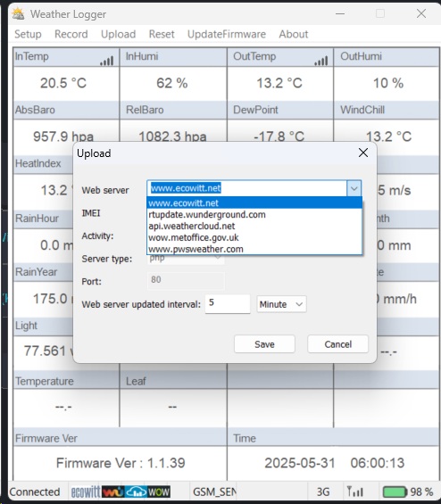Click the Weather Logger app icon

click(x=18, y=13)
